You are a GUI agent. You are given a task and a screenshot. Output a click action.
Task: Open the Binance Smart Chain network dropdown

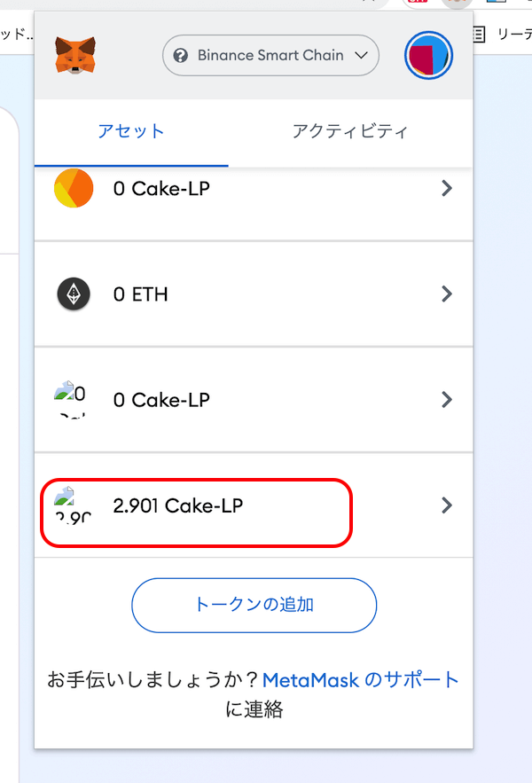[x=270, y=55]
